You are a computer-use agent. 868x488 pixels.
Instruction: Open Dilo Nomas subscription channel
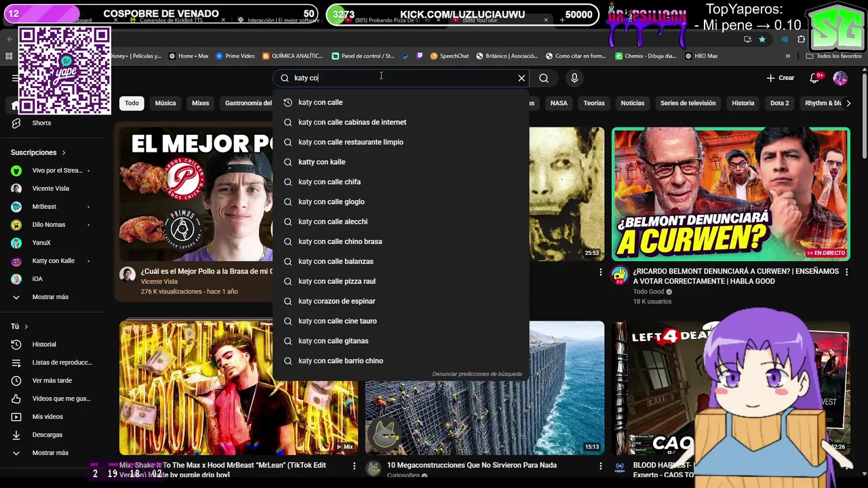tap(52, 224)
